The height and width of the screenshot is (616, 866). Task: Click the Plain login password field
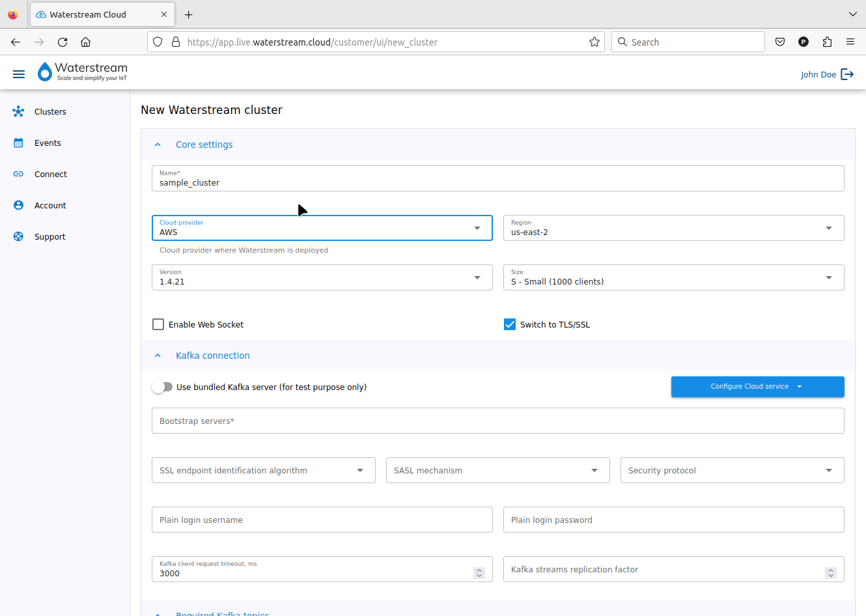(674, 520)
